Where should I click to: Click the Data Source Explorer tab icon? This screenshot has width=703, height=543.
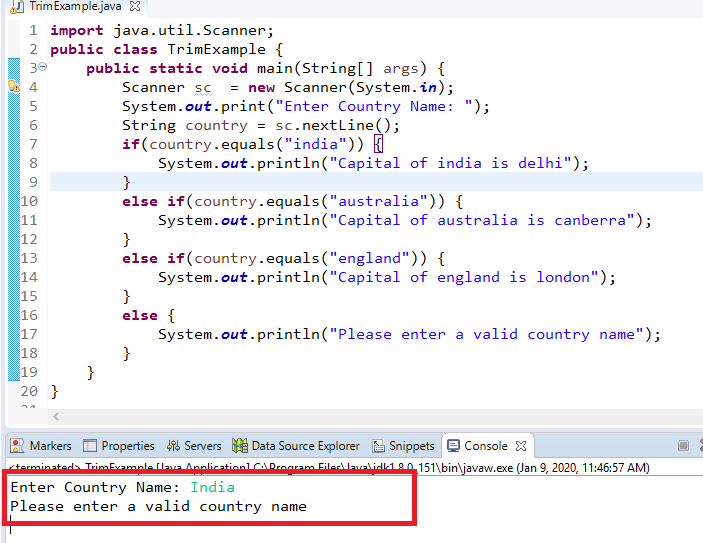coord(240,446)
